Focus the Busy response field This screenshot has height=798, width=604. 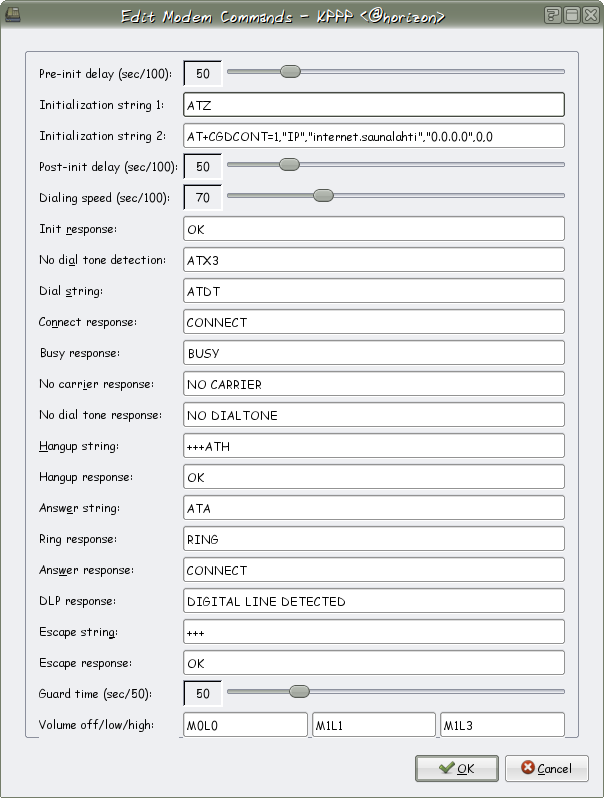pos(374,353)
